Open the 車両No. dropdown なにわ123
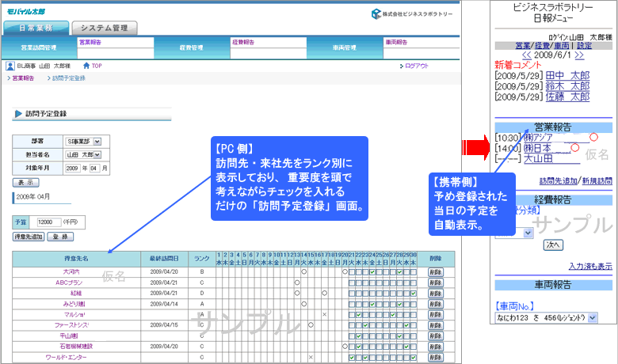 tap(546, 318)
